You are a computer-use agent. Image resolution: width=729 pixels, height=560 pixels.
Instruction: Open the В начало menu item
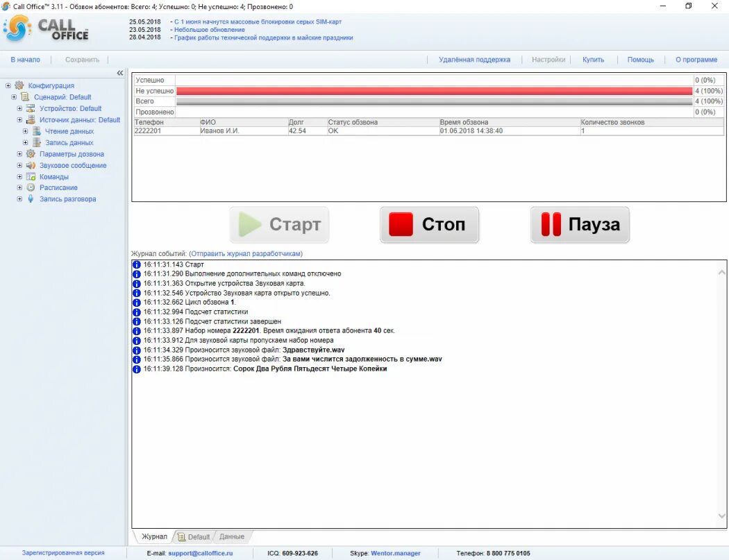[x=25, y=60]
